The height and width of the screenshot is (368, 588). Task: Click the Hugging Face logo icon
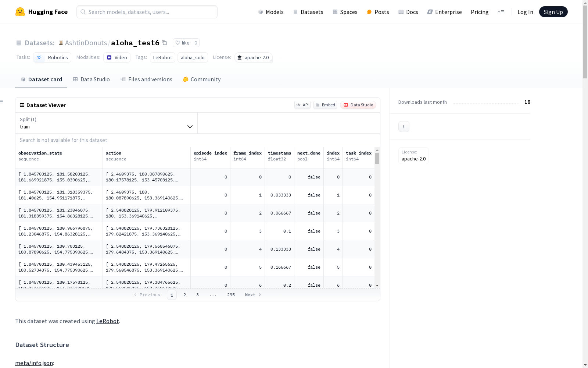coord(20,12)
